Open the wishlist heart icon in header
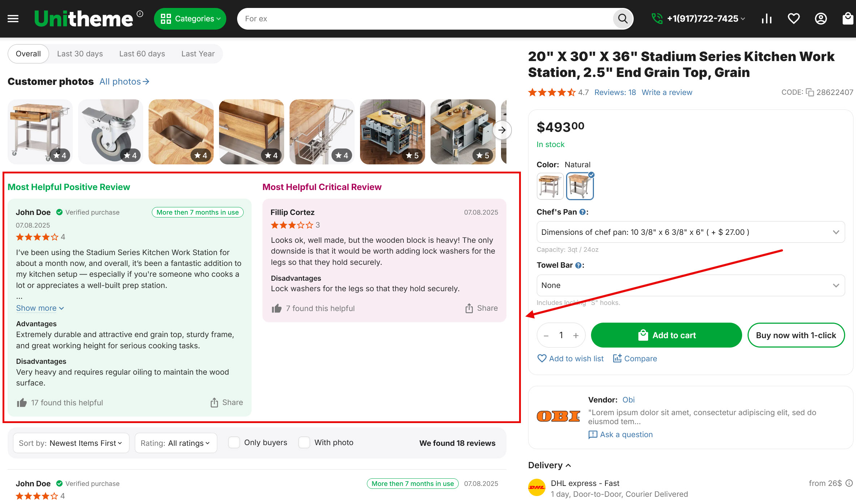 793,18
